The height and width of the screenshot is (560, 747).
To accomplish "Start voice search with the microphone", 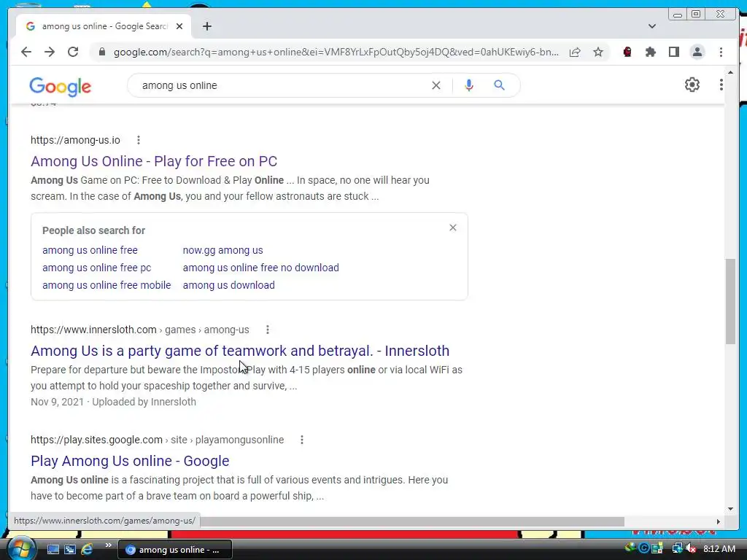I will coord(469,85).
